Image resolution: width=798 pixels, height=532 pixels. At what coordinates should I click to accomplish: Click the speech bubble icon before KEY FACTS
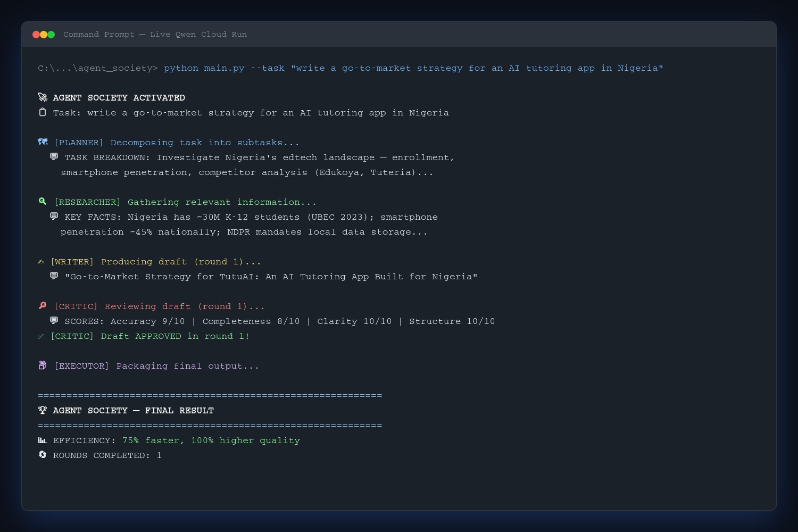tap(54, 217)
